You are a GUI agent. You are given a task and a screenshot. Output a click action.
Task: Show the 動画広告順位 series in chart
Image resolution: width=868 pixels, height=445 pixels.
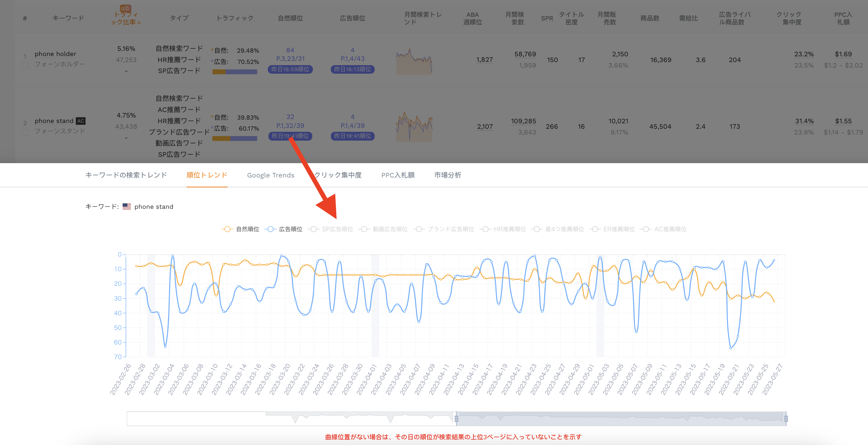pos(383,229)
